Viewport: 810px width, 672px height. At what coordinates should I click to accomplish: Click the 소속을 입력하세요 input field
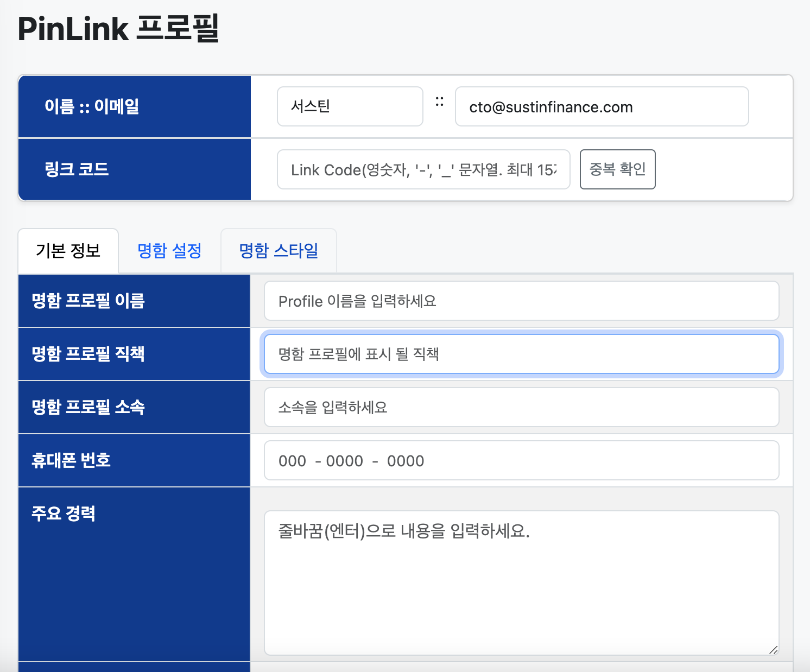tap(521, 407)
